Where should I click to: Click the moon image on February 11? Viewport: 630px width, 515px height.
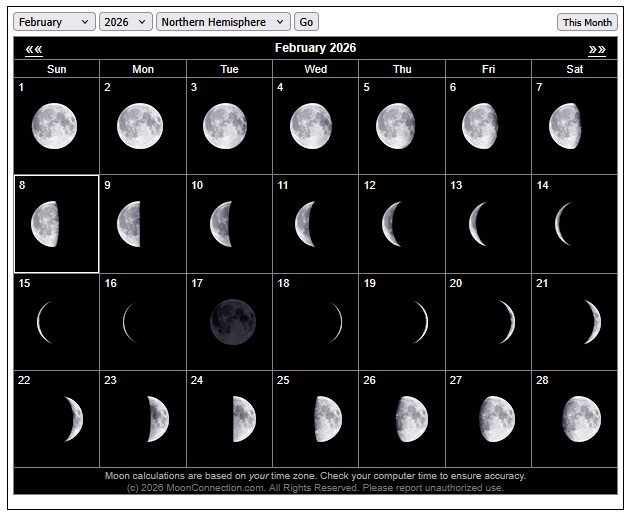[x=305, y=224]
